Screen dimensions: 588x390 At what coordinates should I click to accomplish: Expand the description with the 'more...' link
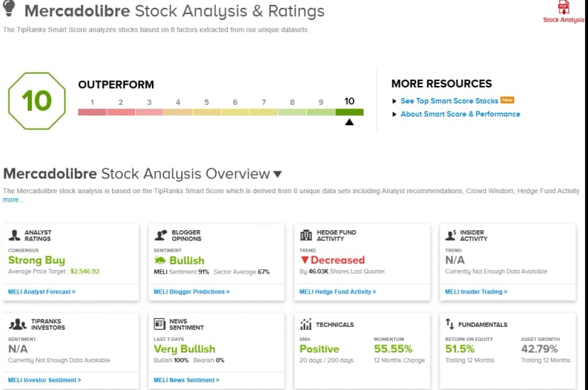pos(13,200)
